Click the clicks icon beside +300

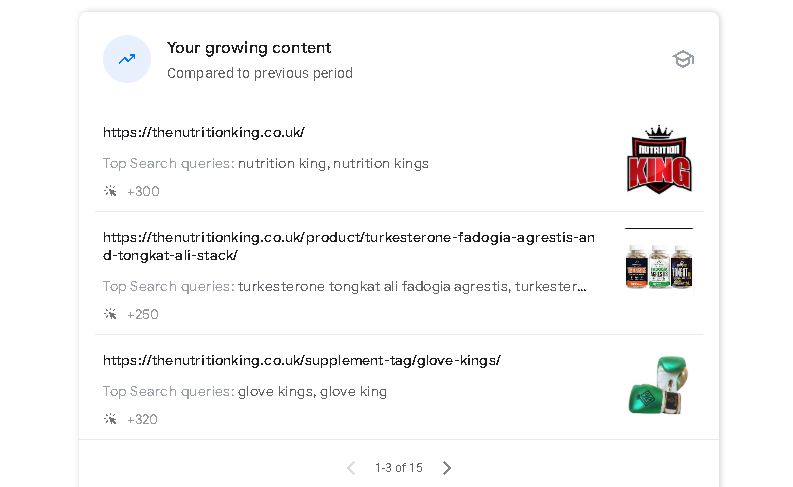click(110, 191)
